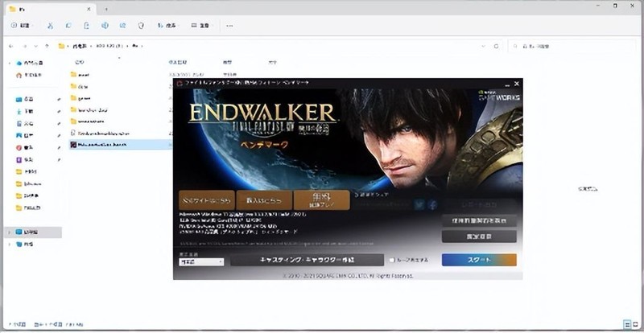Go back with the Explorer back arrow
644x333 pixels.
11,46
